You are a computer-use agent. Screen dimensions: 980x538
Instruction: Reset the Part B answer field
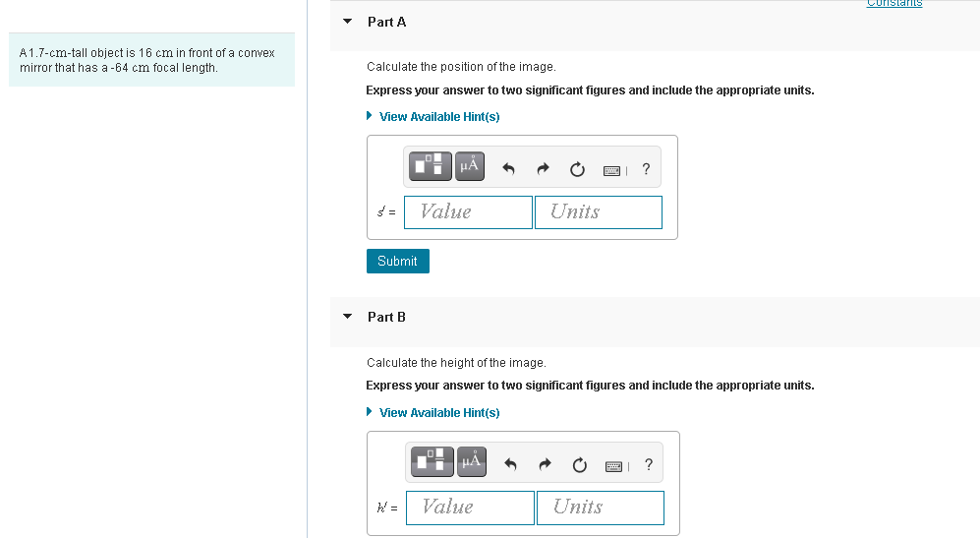tap(579, 465)
